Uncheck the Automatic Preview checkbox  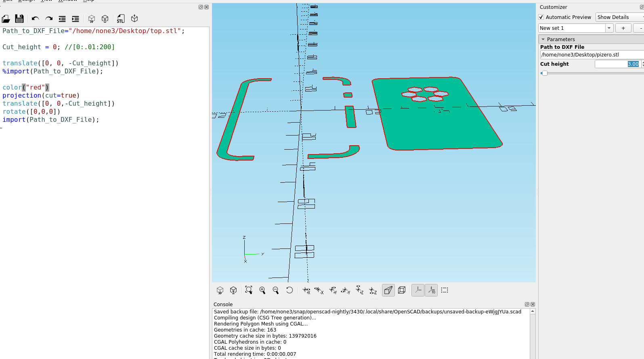541,17
